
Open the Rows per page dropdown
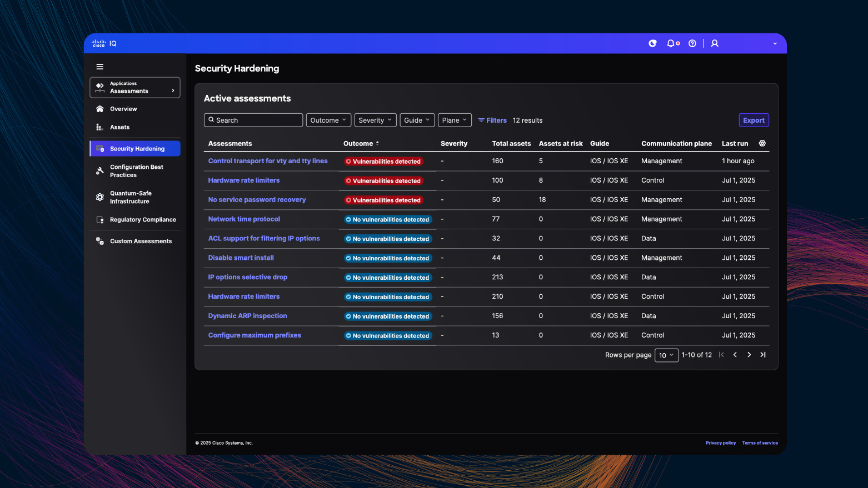tap(666, 355)
